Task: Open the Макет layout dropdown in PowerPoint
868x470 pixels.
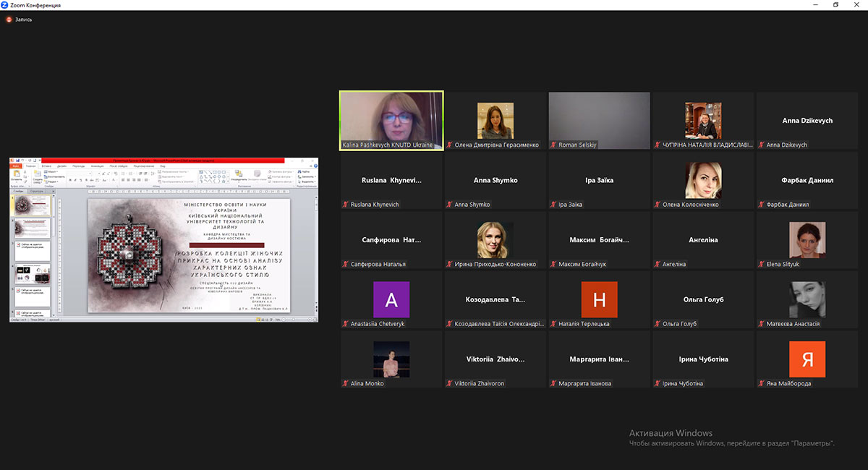Action: pos(51,172)
